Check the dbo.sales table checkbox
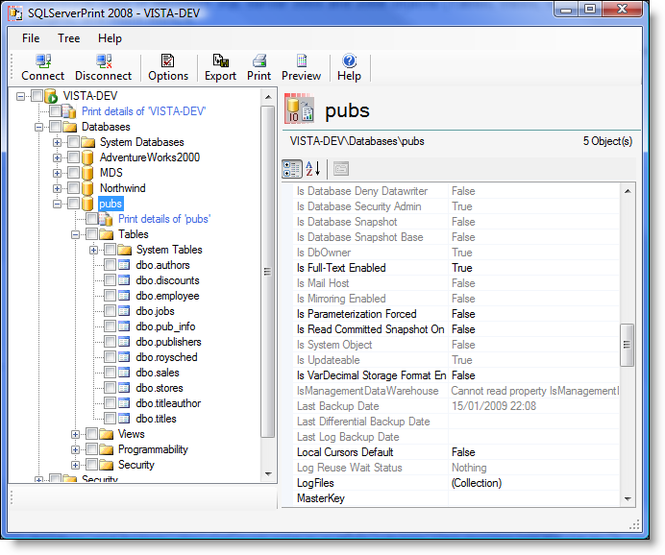Image resolution: width=665 pixels, height=555 pixels. (110, 372)
